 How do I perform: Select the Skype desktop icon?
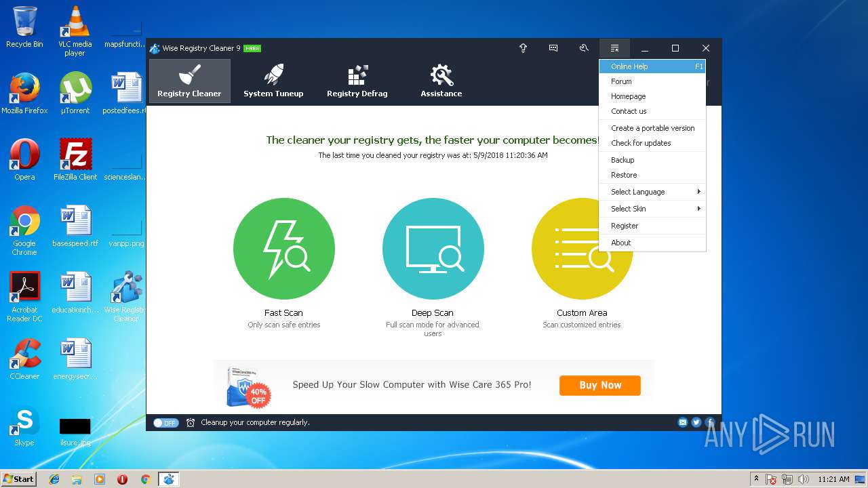24,426
